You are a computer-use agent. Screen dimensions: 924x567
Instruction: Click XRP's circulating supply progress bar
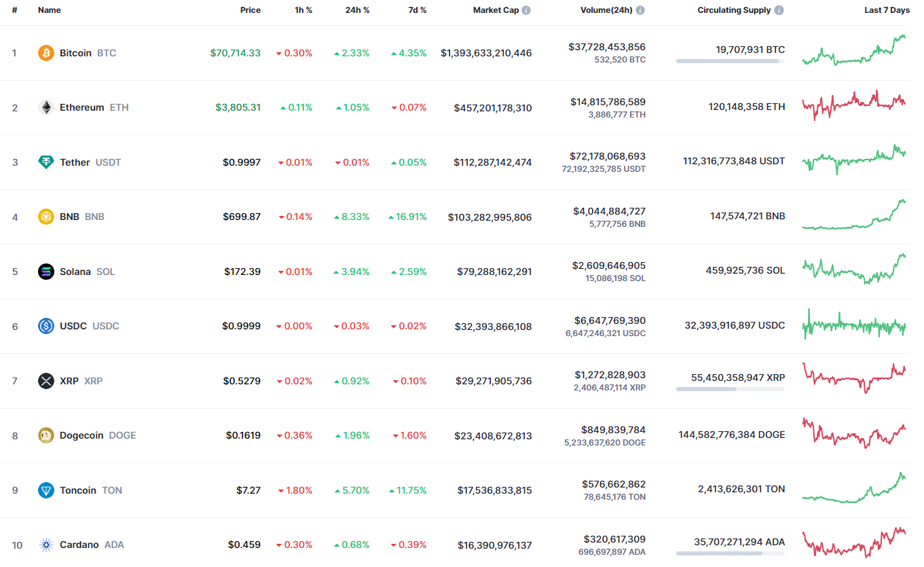coord(730,389)
